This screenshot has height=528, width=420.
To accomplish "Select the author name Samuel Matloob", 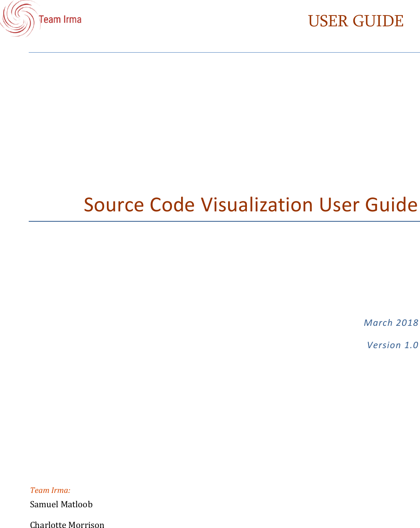I will pyautogui.click(x=61, y=504).
